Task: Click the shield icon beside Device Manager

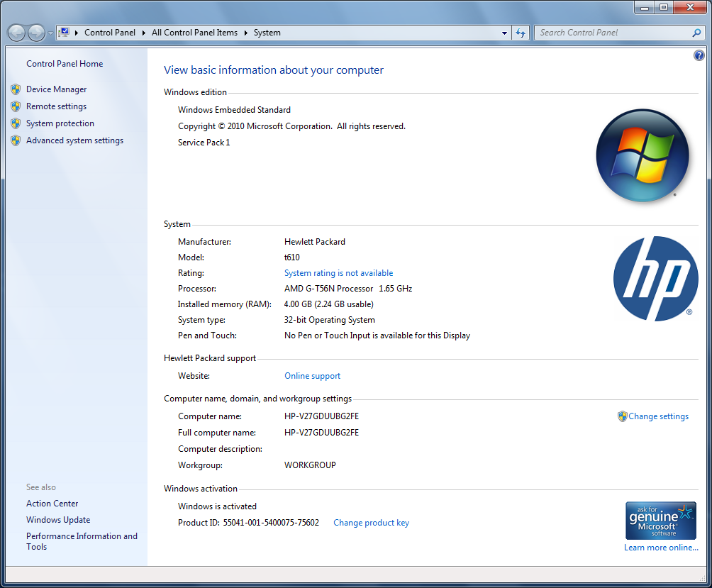Action: (16, 89)
